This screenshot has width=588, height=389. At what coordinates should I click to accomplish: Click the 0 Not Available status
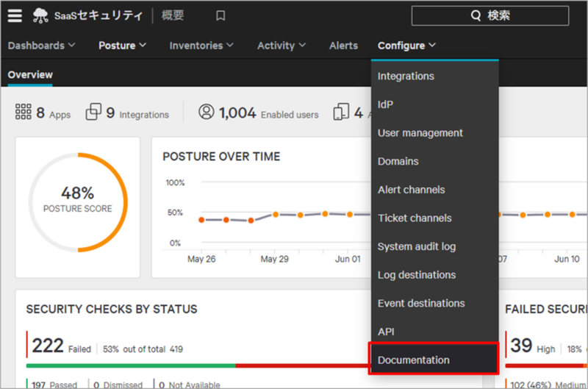(x=190, y=385)
